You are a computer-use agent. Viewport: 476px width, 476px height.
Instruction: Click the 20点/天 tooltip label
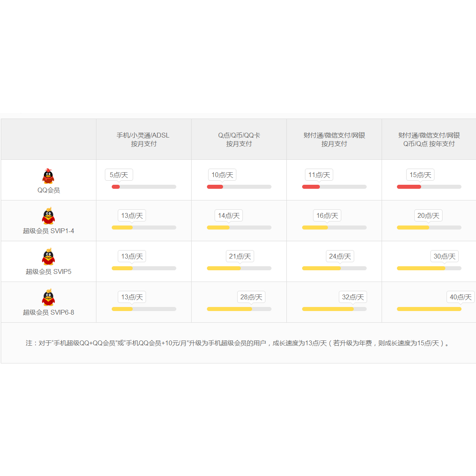(x=428, y=216)
